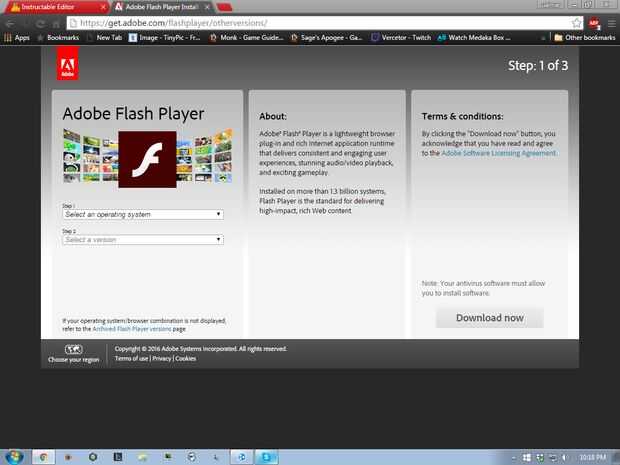Image resolution: width=620 pixels, height=465 pixels.
Task: Open the Apps shortcut in bookmarks bar
Action: [17, 38]
